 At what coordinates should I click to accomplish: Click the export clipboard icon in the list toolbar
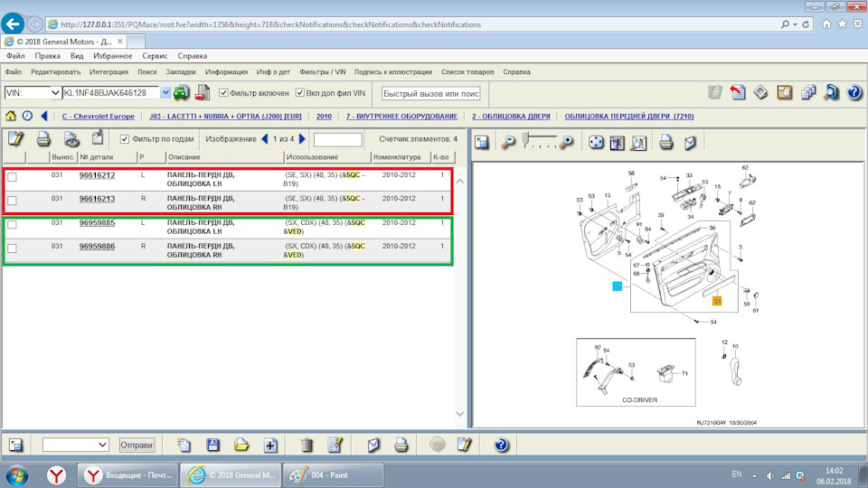click(98, 137)
